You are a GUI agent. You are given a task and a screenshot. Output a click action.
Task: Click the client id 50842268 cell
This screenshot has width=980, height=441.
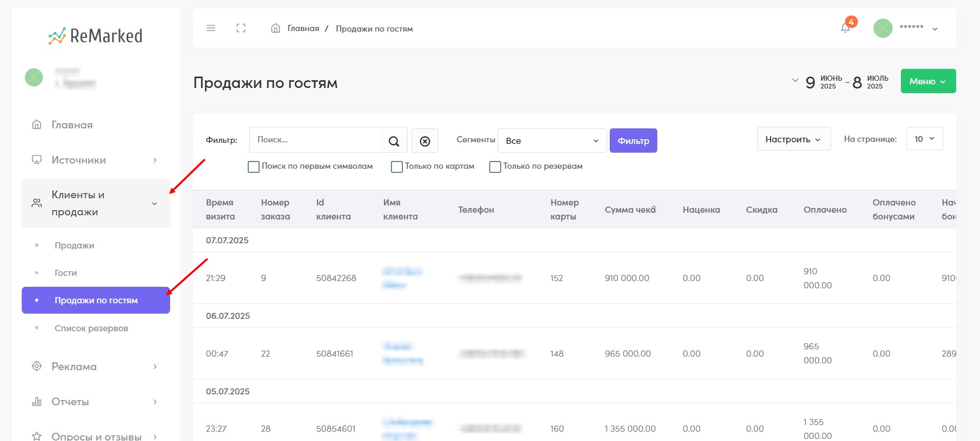click(x=336, y=278)
